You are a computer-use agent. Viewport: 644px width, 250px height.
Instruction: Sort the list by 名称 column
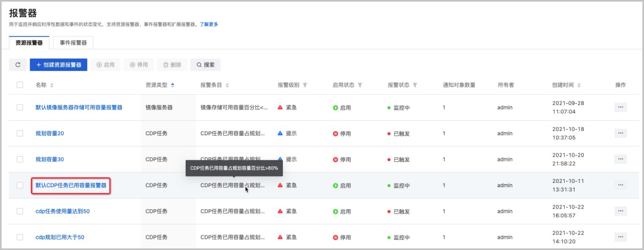click(52, 85)
